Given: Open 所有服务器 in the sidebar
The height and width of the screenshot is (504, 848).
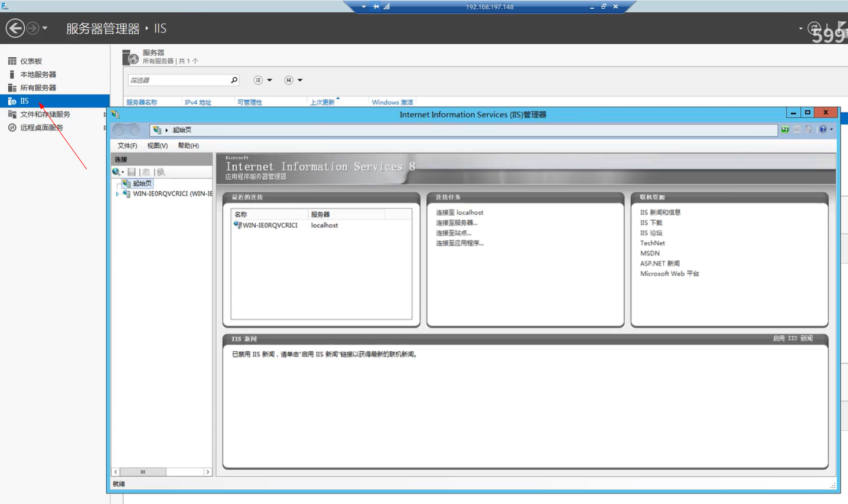Looking at the screenshot, I should [x=38, y=88].
